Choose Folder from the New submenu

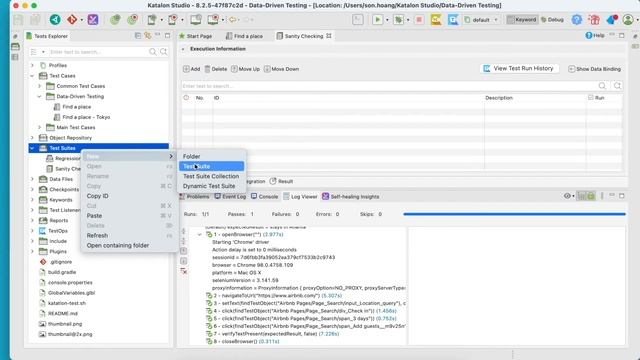tap(211, 156)
